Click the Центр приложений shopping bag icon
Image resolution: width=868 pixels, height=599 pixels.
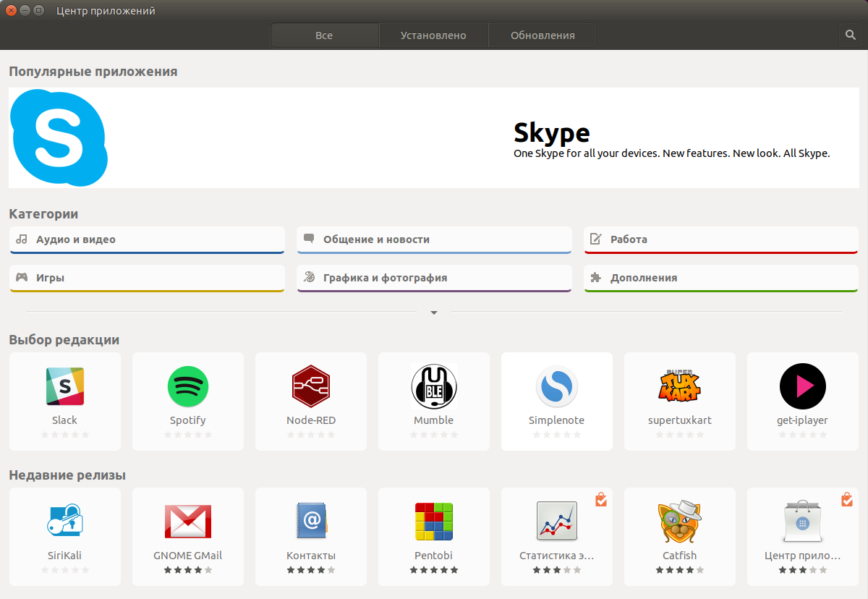click(x=803, y=522)
